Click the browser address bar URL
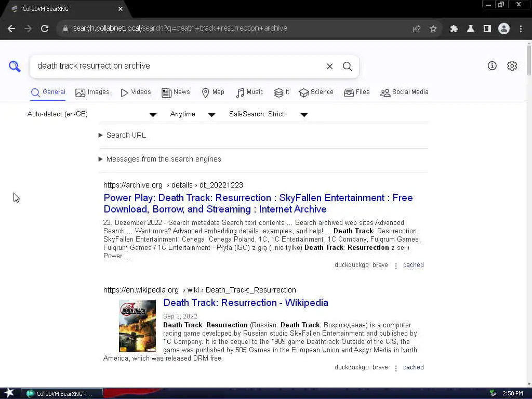532x399 pixels. click(x=180, y=29)
